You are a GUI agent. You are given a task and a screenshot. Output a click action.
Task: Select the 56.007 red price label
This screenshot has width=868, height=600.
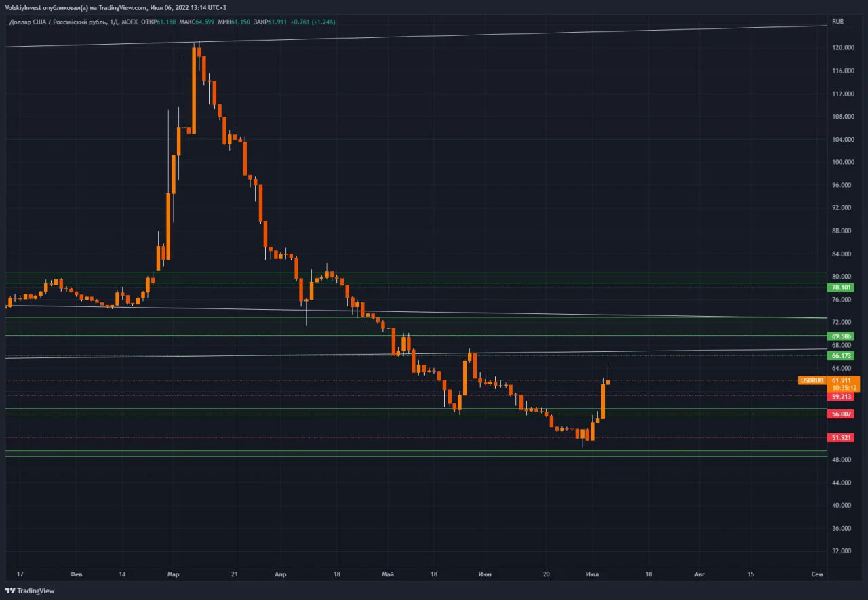point(842,414)
